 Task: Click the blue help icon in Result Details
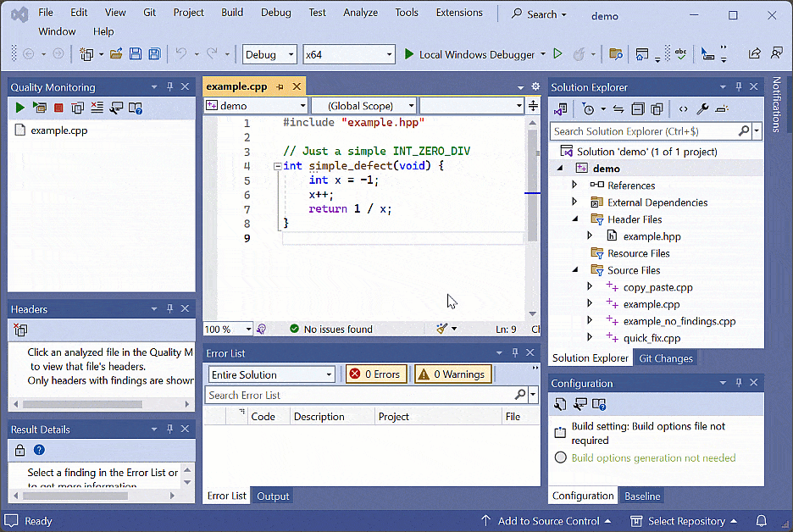click(39, 450)
